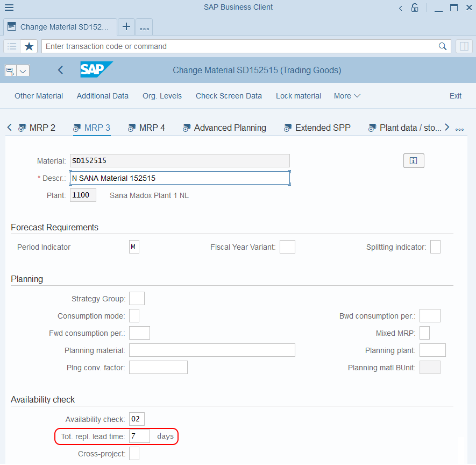
Task: Click the back chevron in title bar
Action: [400, 8]
